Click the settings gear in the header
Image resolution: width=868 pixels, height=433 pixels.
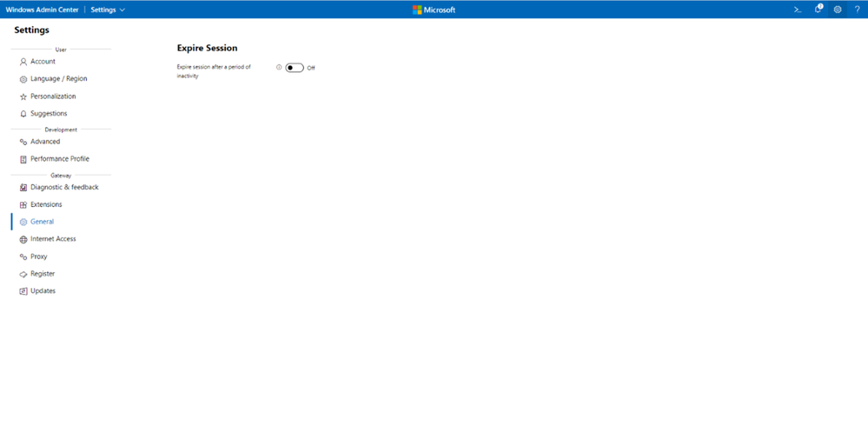coord(838,10)
